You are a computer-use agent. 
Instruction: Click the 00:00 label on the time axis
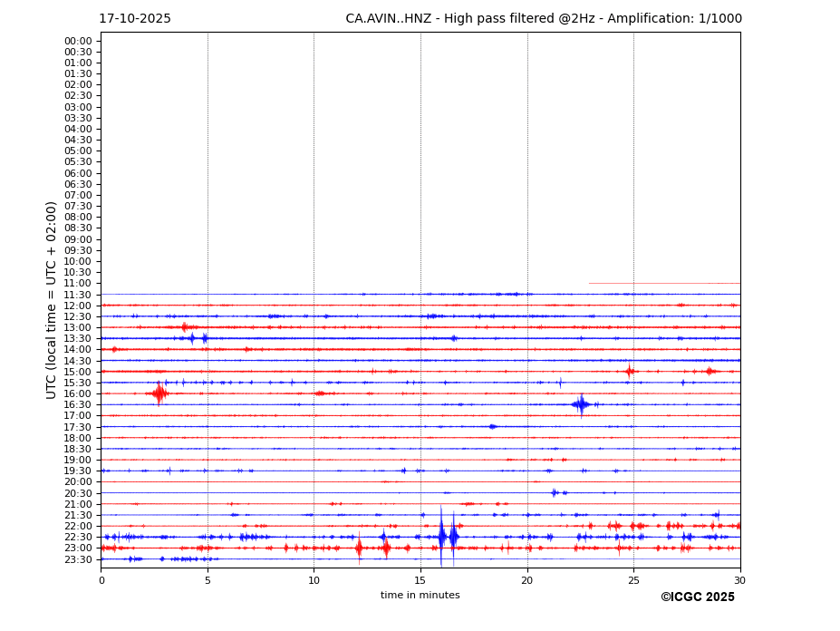click(78, 41)
